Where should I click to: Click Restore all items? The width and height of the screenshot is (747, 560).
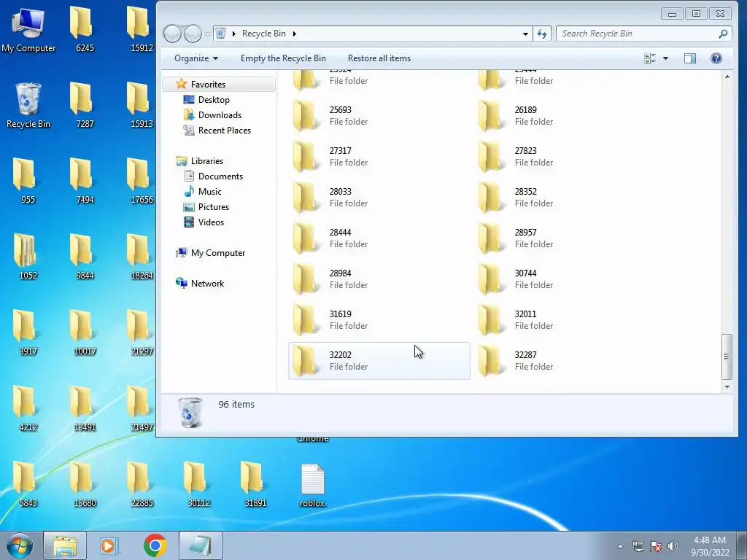point(379,58)
